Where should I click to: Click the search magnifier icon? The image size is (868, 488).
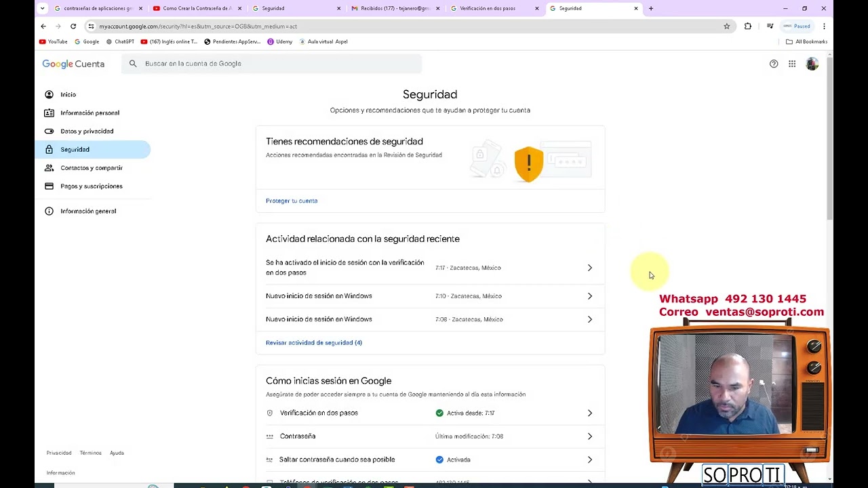[x=133, y=64]
